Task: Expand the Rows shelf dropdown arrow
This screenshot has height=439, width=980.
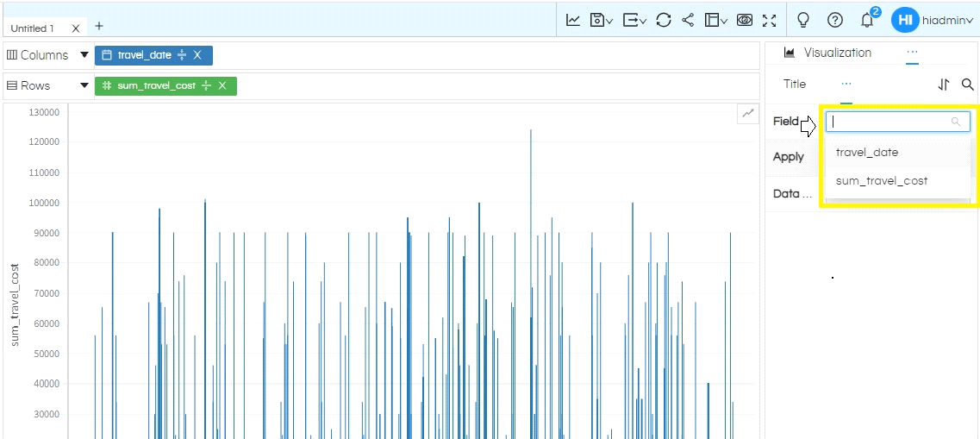Action: tap(84, 85)
